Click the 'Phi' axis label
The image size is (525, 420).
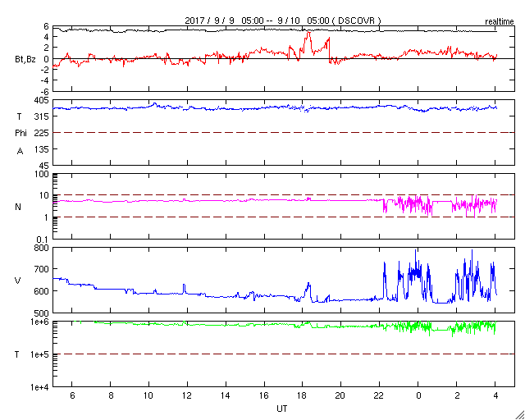point(21,134)
